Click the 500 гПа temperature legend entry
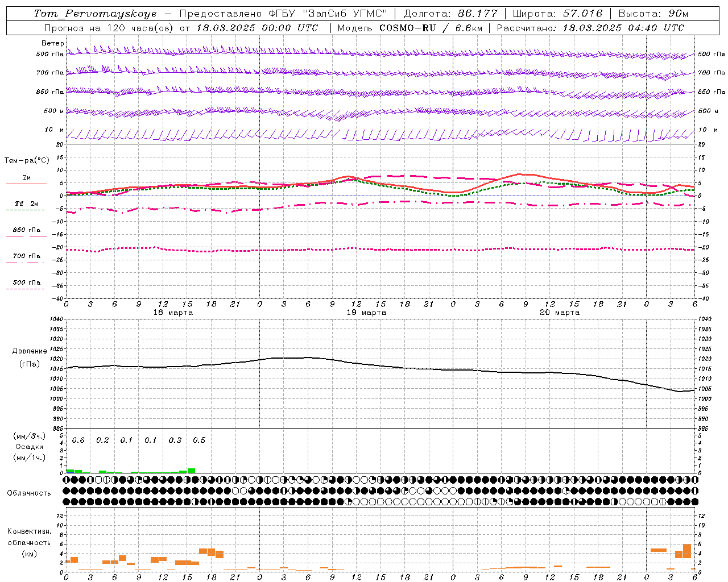The width and height of the screenshot is (728, 582). [27, 282]
